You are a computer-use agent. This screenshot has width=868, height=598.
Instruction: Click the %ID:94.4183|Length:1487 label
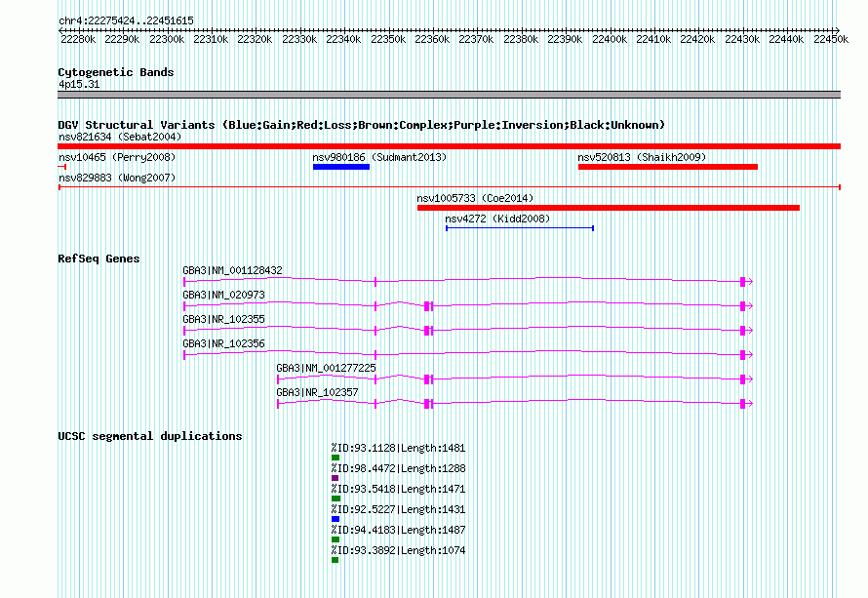399,530
